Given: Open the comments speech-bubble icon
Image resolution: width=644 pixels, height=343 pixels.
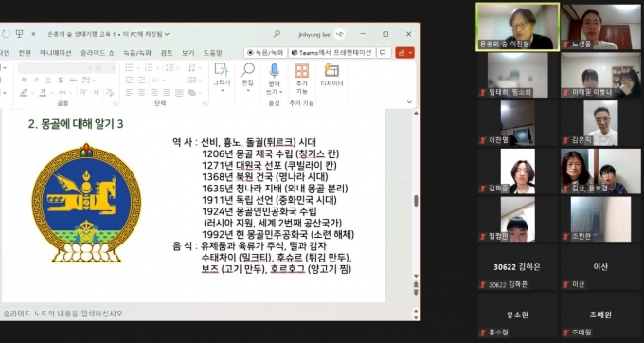Looking at the screenshot, I should [x=384, y=52].
